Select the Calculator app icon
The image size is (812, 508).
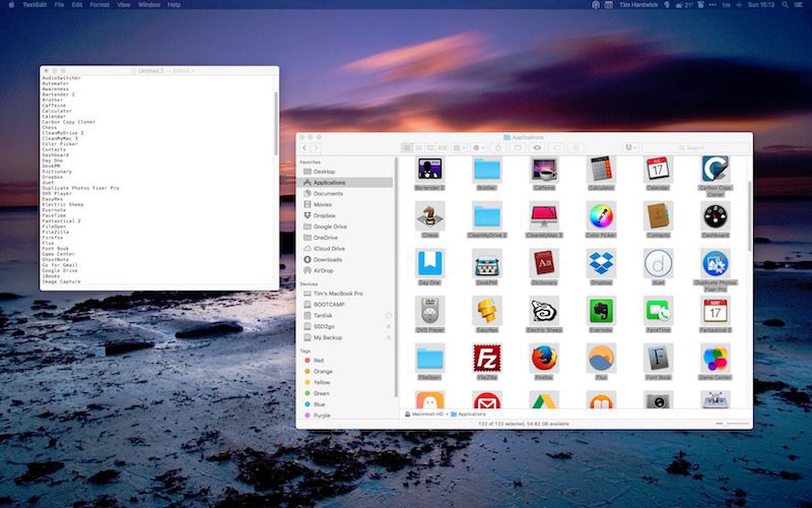click(x=601, y=169)
